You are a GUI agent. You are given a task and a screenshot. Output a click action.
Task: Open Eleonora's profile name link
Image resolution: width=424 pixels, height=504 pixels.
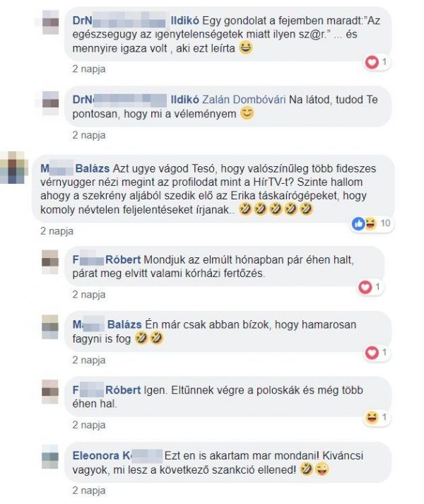tap(117, 455)
